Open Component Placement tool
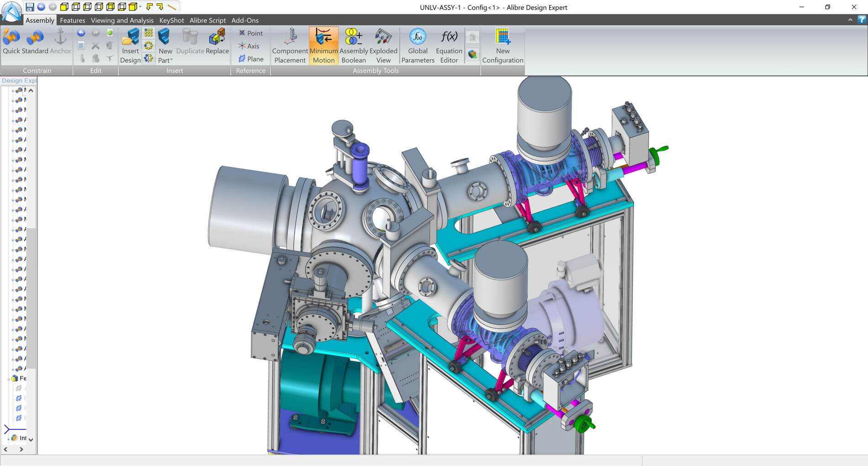 tap(290, 46)
